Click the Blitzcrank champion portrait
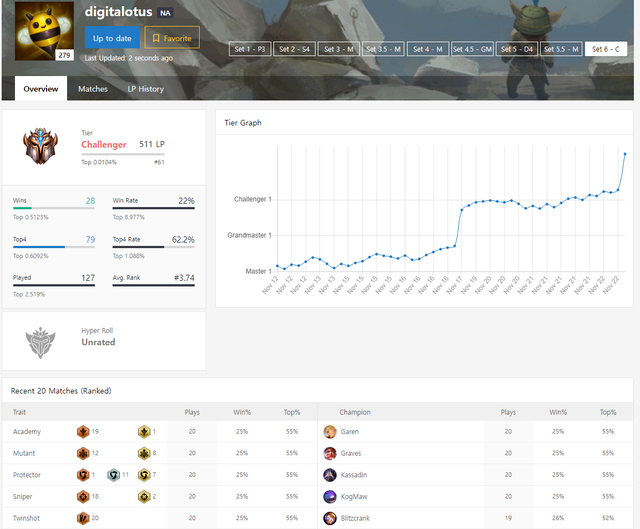 pos(330,518)
